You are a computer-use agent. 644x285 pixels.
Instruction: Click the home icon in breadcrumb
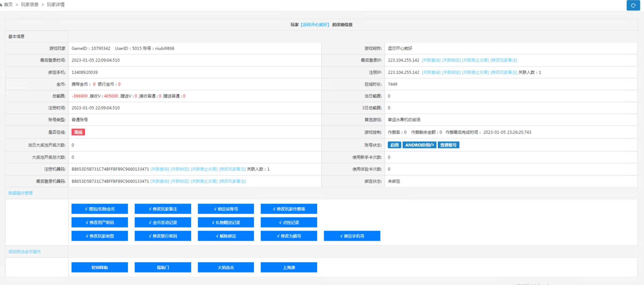click(x=1, y=5)
